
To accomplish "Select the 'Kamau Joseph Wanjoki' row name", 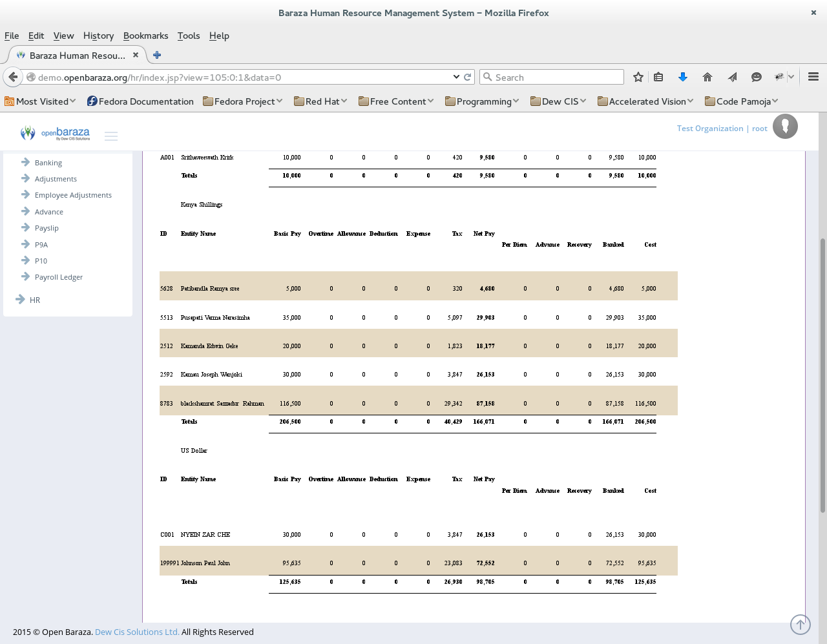I will point(211,375).
